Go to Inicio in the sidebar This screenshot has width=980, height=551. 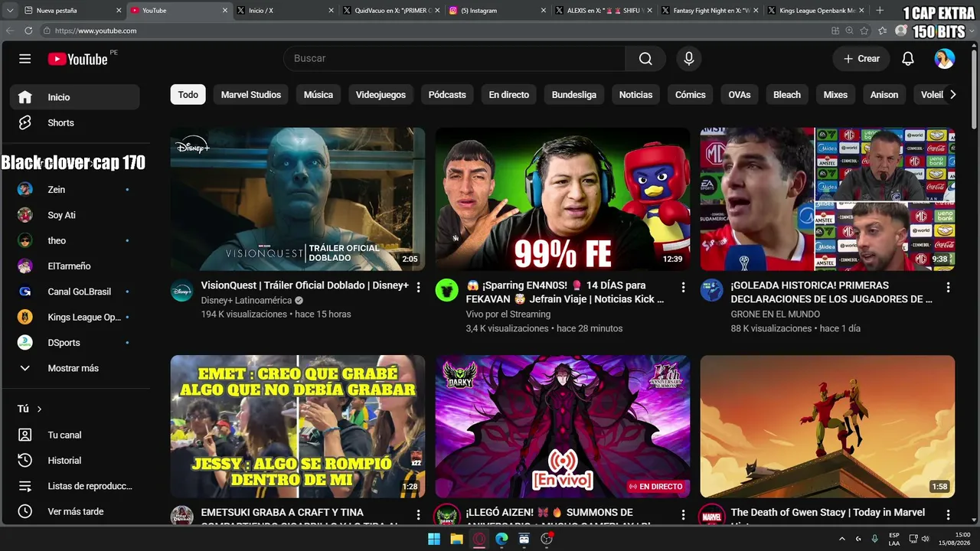(x=75, y=97)
